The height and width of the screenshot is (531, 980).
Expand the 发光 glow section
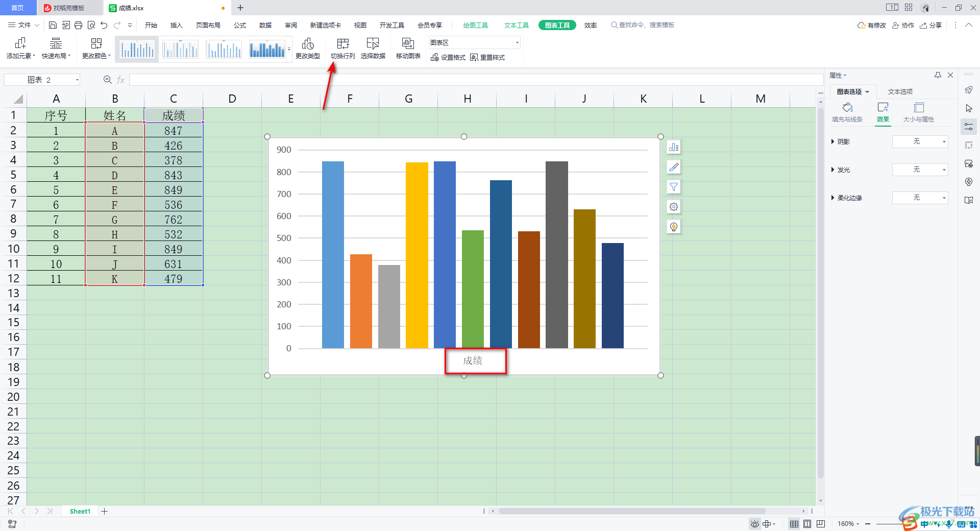[x=833, y=170]
